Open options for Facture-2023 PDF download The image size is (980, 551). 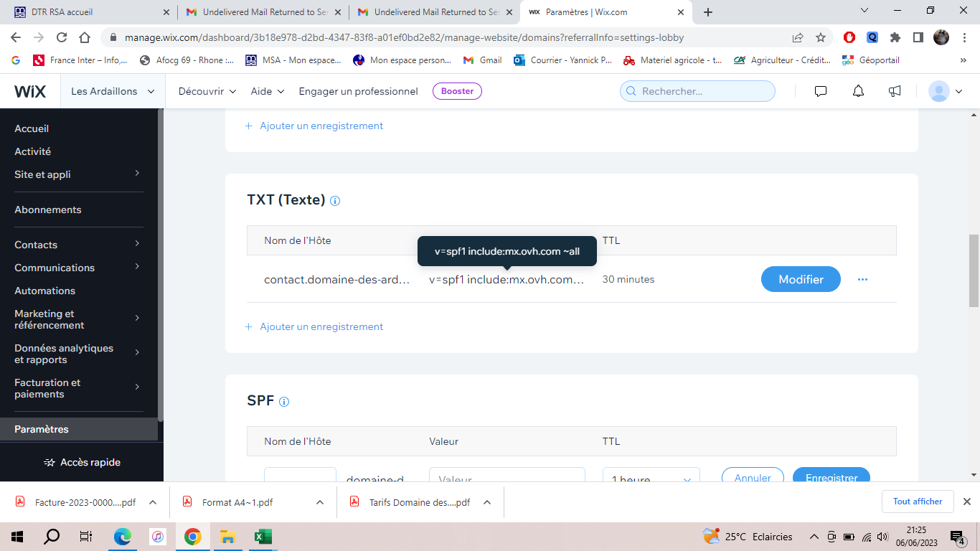tap(153, 502)
